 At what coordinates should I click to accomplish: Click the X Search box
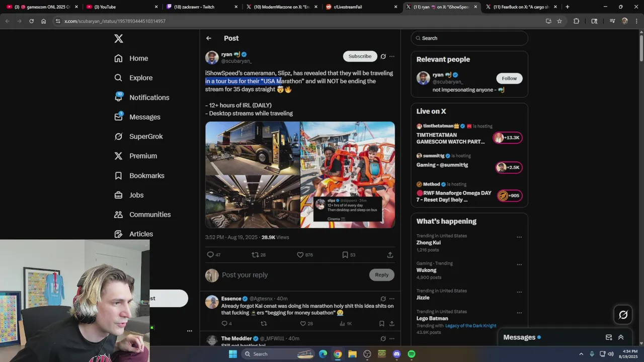point(469,38)
